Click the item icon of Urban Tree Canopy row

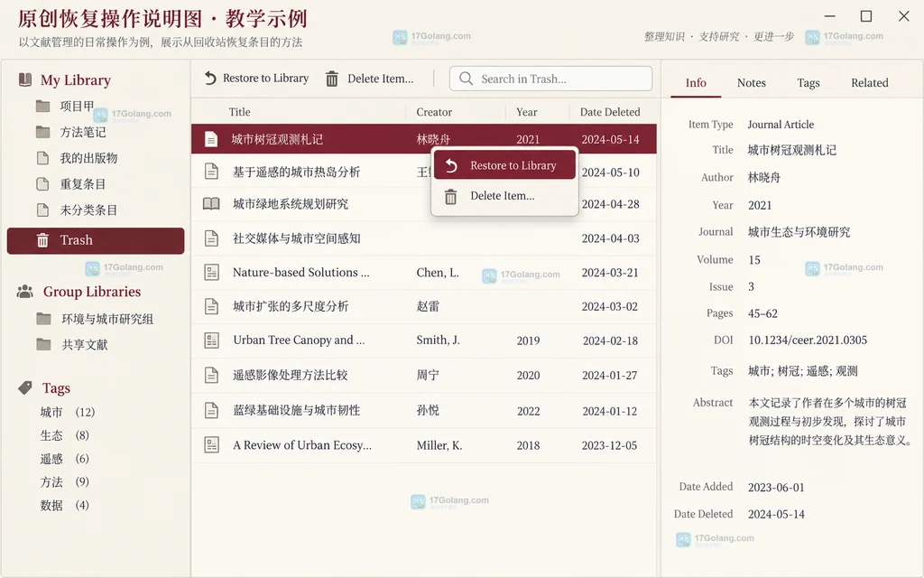(211, 340)
